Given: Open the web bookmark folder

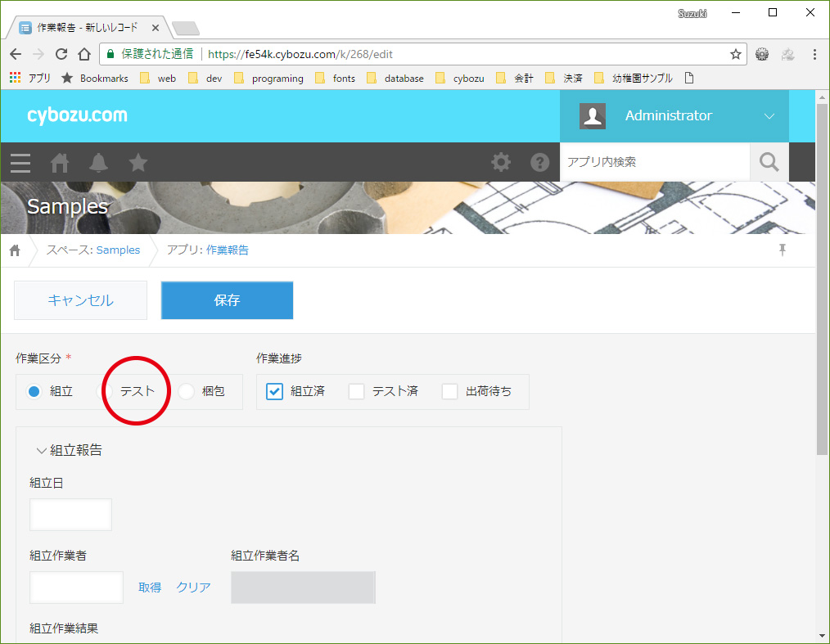Looking at the screenshot, I should point(158,79).
